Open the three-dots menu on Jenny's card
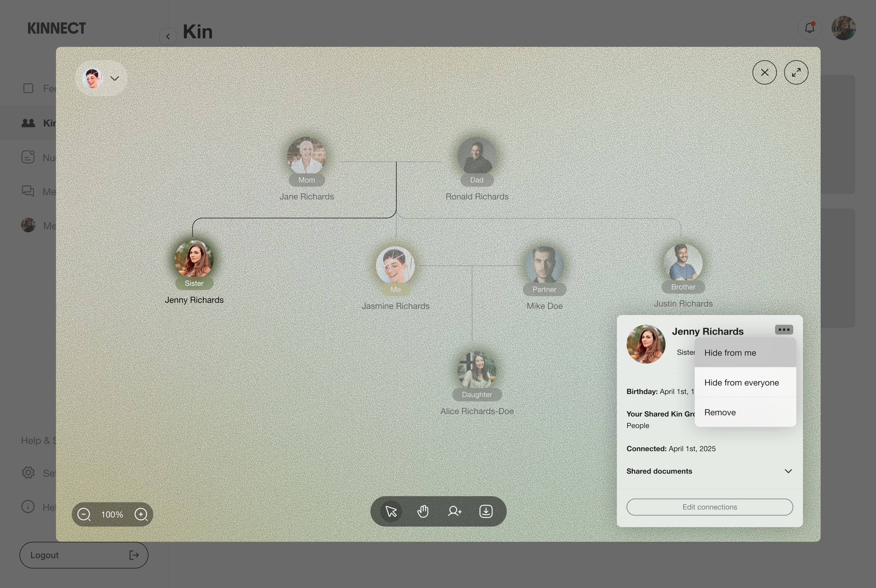The width and height of the screenshot is (876, 588). (784, 330)
